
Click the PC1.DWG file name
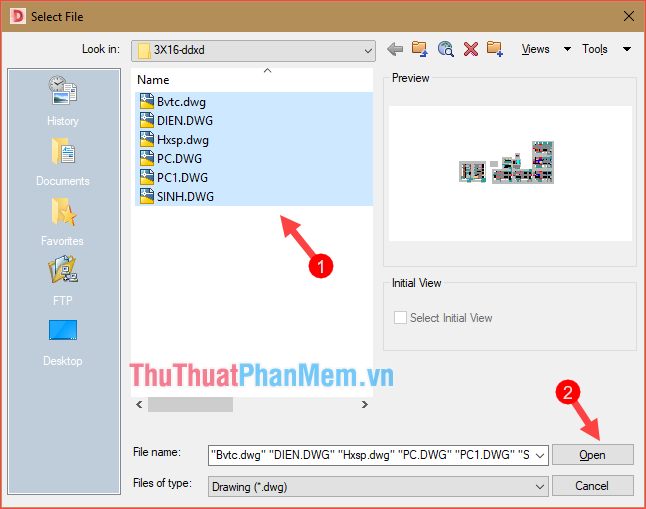182,177
